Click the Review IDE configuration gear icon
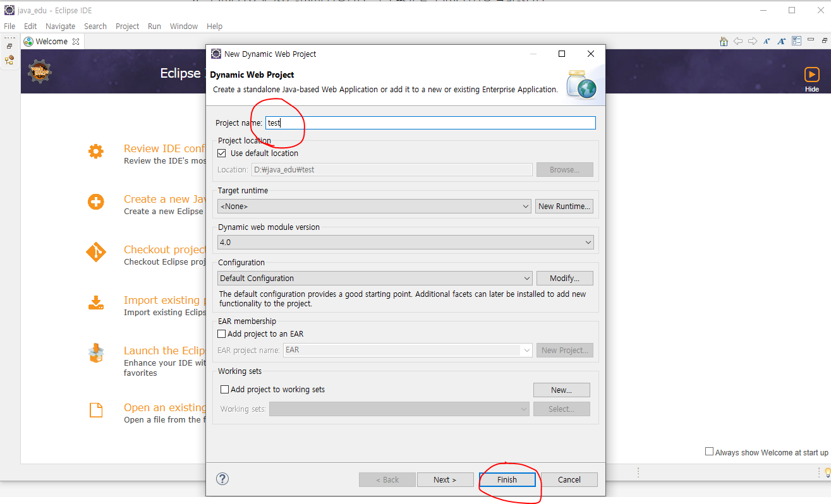Image resolution: width=831 pixels, height=504 pixels. [x=96, y=152]
